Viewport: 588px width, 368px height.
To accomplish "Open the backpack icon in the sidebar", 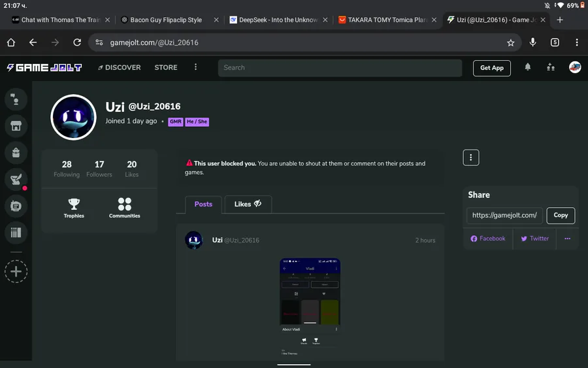I will 16,153.
